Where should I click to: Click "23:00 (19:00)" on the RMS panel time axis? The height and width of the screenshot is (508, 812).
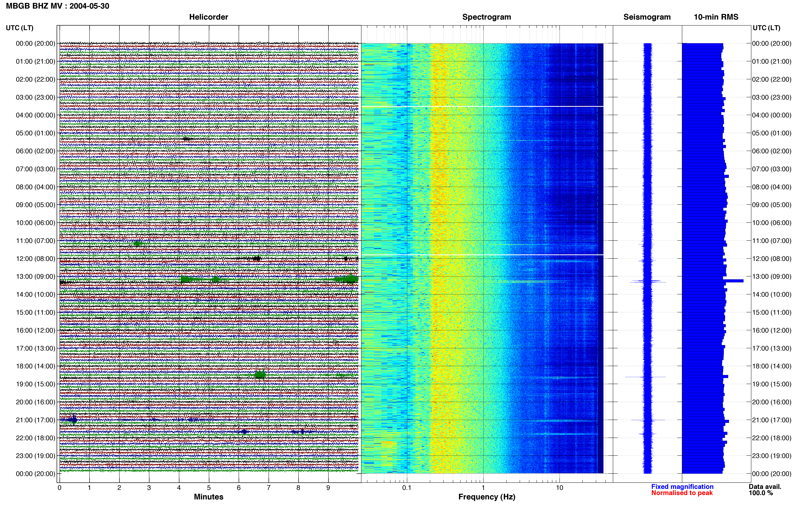772,456
